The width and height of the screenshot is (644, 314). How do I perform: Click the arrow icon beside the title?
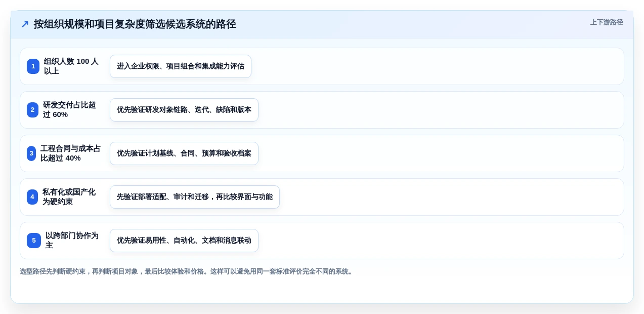coord(25,24)
